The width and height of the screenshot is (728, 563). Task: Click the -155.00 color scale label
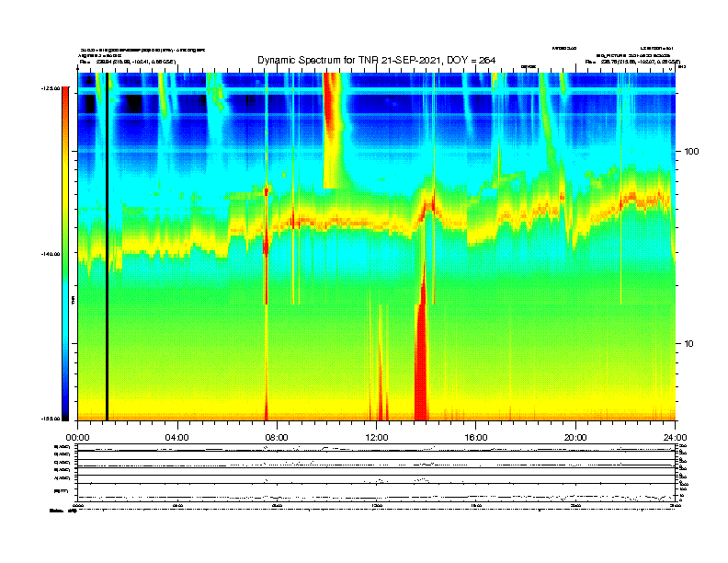click(x=51, y=419)
